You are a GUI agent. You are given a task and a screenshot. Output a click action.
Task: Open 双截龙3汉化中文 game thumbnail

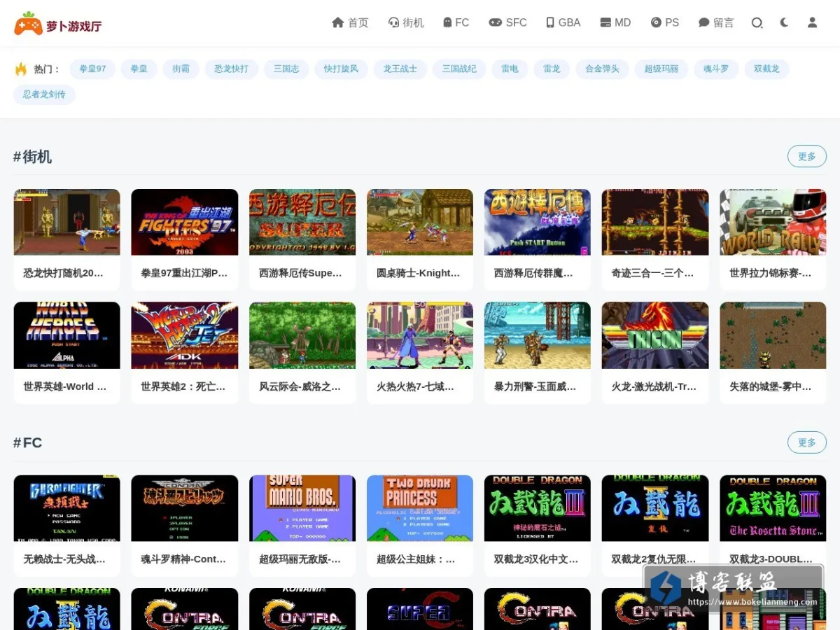538,508
